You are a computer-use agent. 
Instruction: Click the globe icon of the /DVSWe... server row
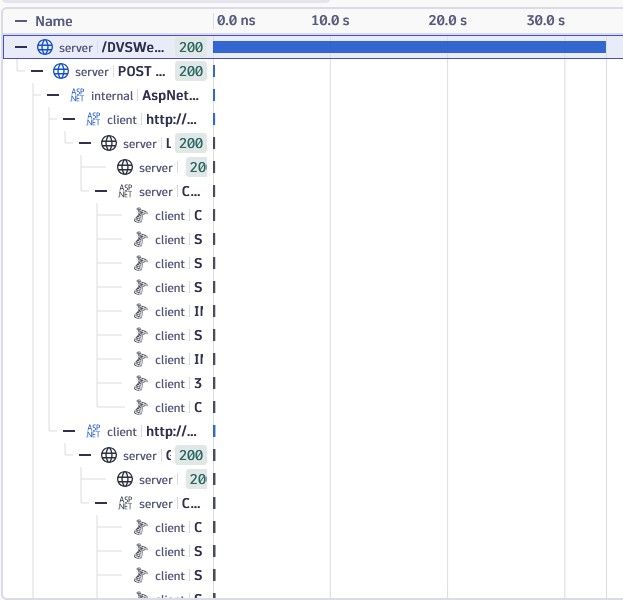(45, 47)
